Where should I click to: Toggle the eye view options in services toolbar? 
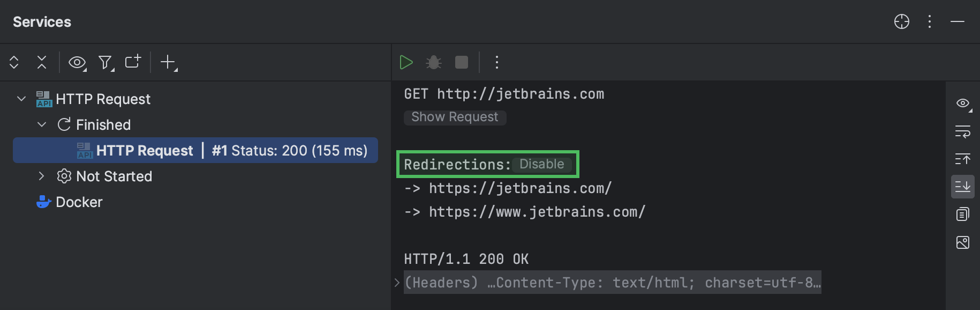point(77,62)
